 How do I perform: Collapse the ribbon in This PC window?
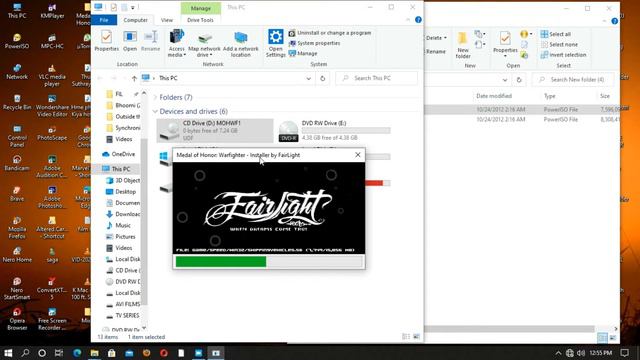(407, 20)
